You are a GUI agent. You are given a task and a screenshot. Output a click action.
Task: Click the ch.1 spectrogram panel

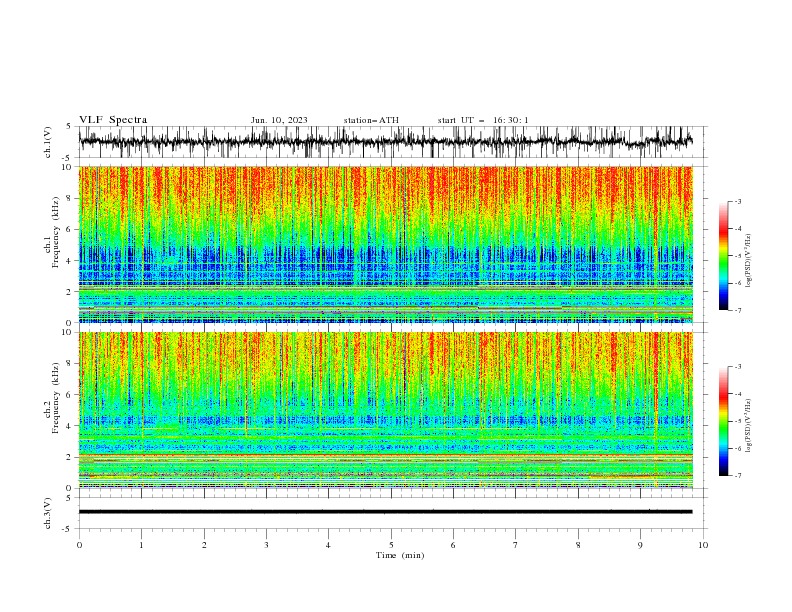coord(385,244)
